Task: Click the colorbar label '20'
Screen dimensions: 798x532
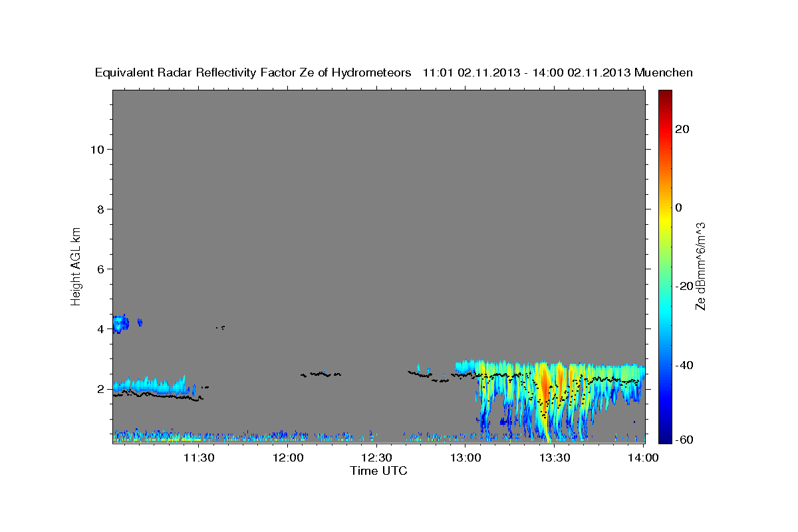Action: click(682, 129)
